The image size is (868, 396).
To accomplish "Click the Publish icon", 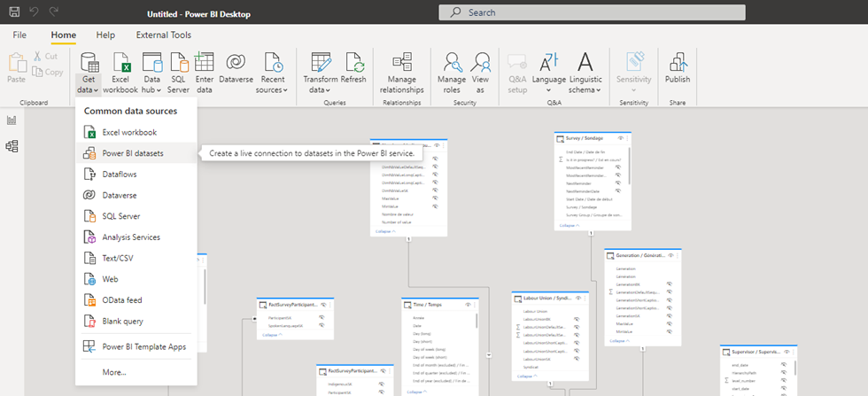I will [678, 69].
